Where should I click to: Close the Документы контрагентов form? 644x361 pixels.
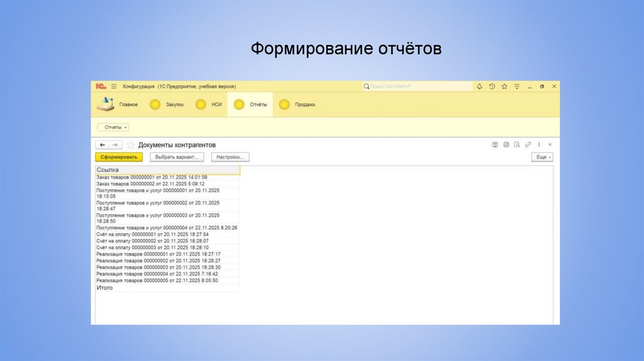point(550,145)
